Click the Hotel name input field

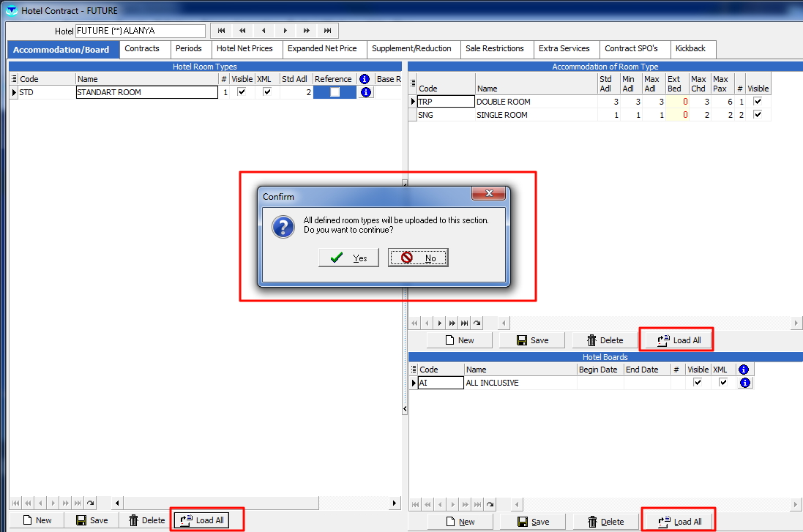[141, 31]
